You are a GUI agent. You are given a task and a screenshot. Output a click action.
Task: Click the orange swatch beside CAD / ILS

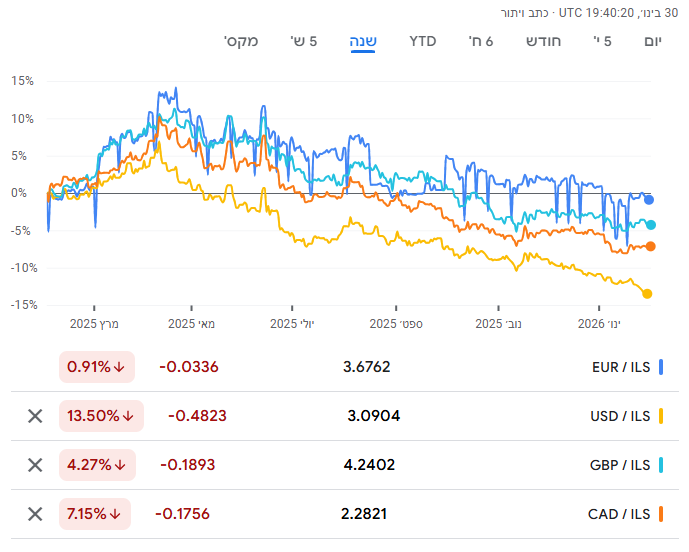(x=661, y=514)
